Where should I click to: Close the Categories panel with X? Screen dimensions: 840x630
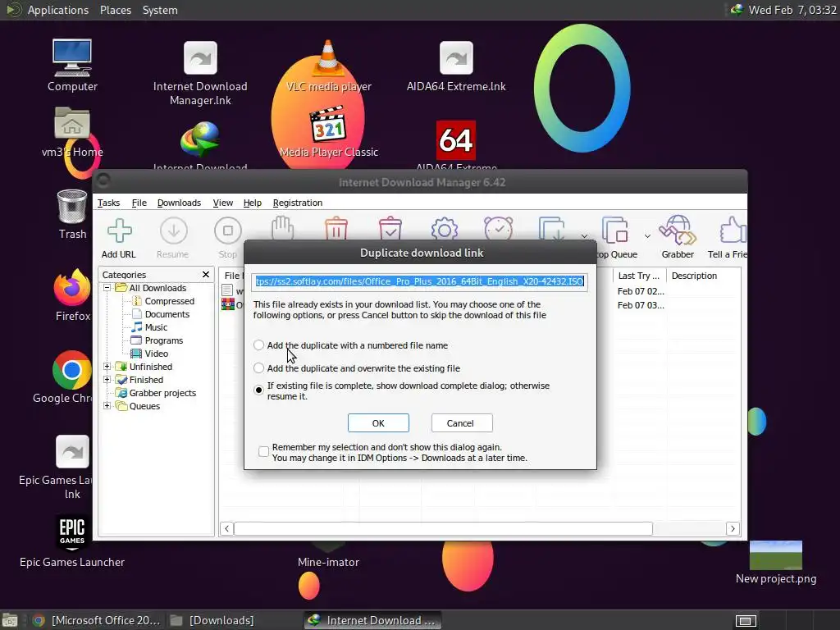coord(206,274)
